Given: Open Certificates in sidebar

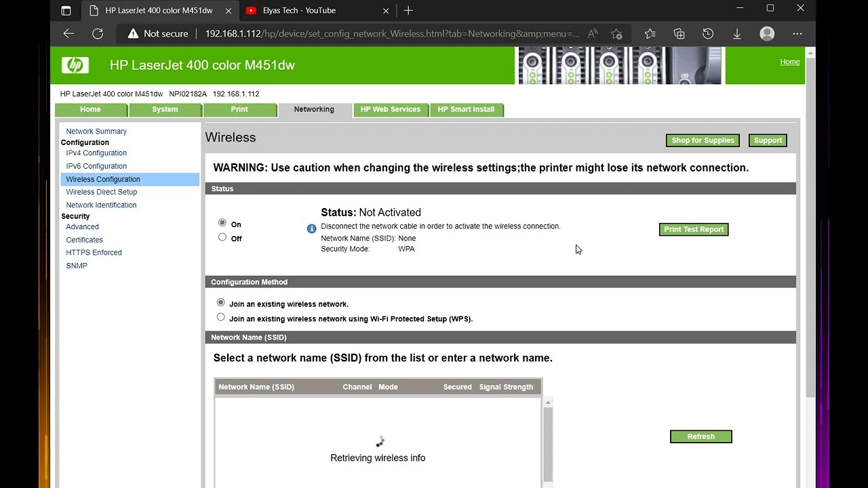Looking at the screenshot, I should [x=85, y=240].
